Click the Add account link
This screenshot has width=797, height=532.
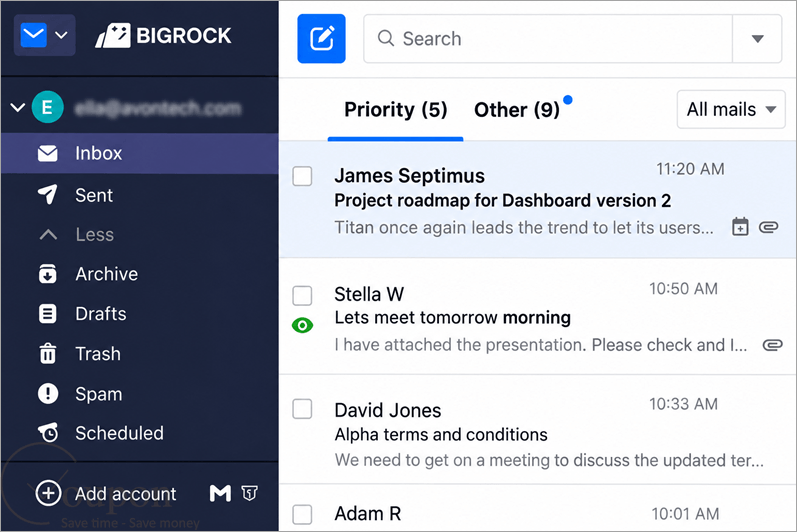[x=126, y=493]
